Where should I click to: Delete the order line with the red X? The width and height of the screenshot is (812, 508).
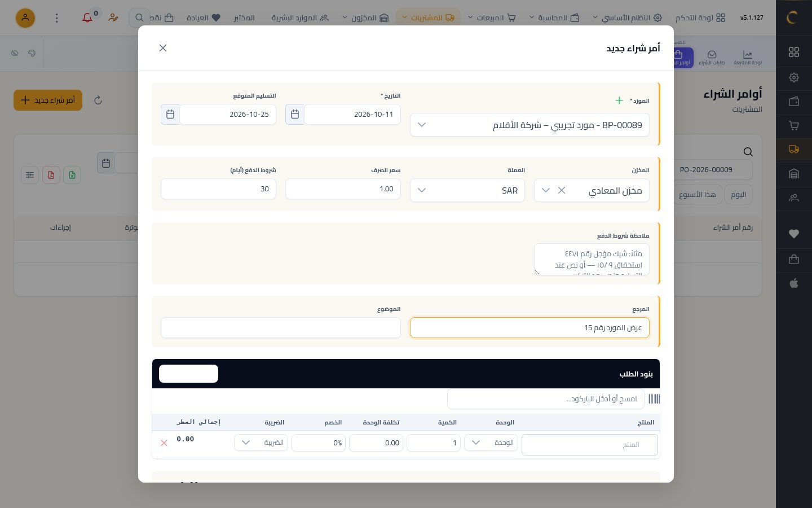(x=164, y=443)
